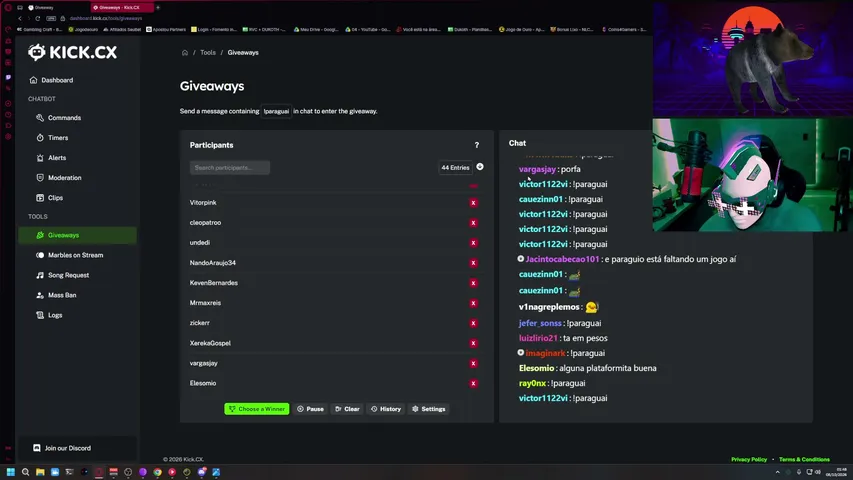Open the Dashboard page in sidebar
Screen dimensions: 853x480
[x=52, y=80]
